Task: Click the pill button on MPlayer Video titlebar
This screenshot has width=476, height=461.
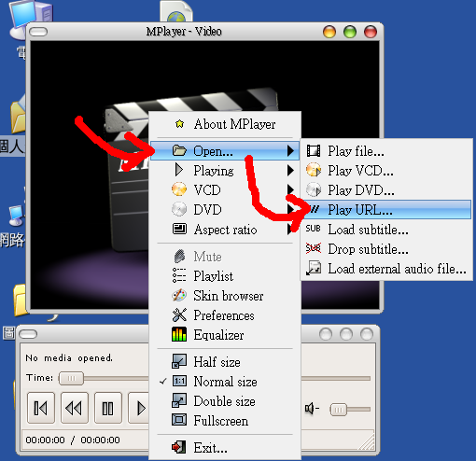Action: pos(38,32)
